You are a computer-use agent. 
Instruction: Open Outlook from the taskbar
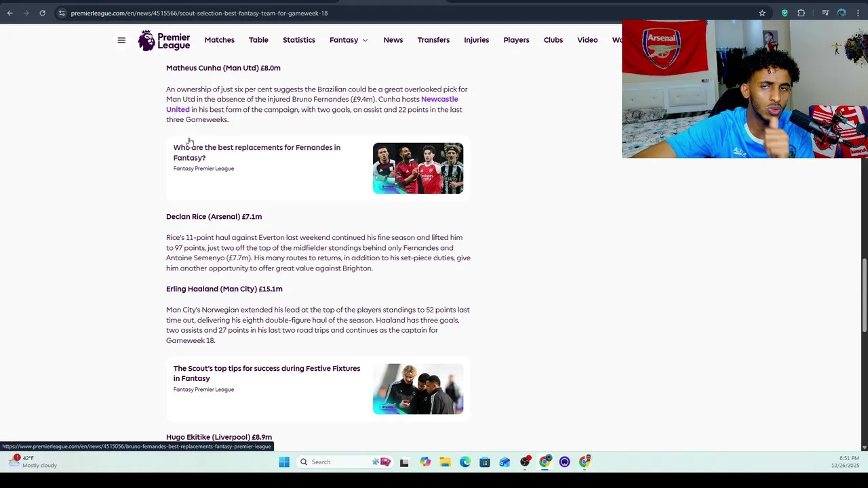(505, 462)
